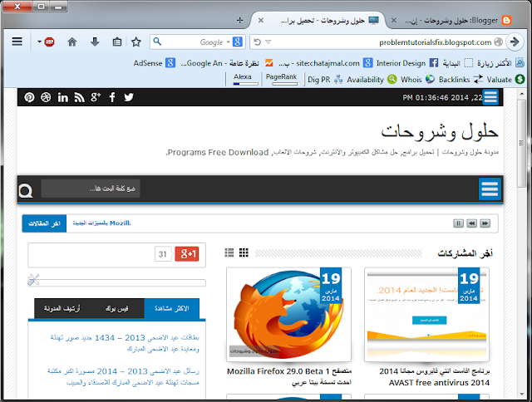Open the Facebook social icon
The height and width of the screenshot is (402, 532).
tap(112, 97)
